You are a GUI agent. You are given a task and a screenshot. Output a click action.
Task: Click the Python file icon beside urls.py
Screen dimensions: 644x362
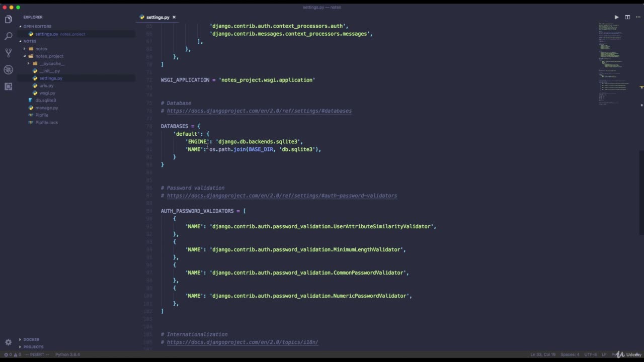tap(35, 85)
